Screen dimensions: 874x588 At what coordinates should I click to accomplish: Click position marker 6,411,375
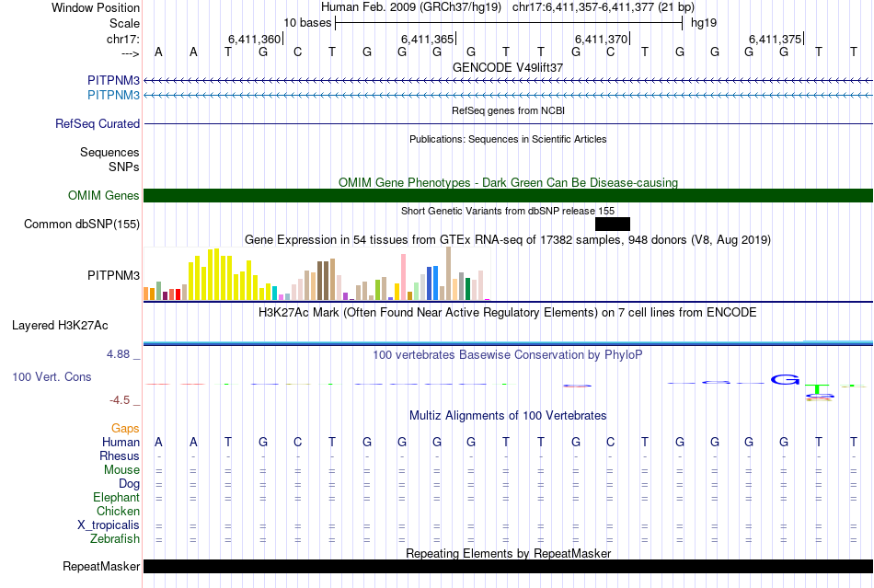point(776,39)
